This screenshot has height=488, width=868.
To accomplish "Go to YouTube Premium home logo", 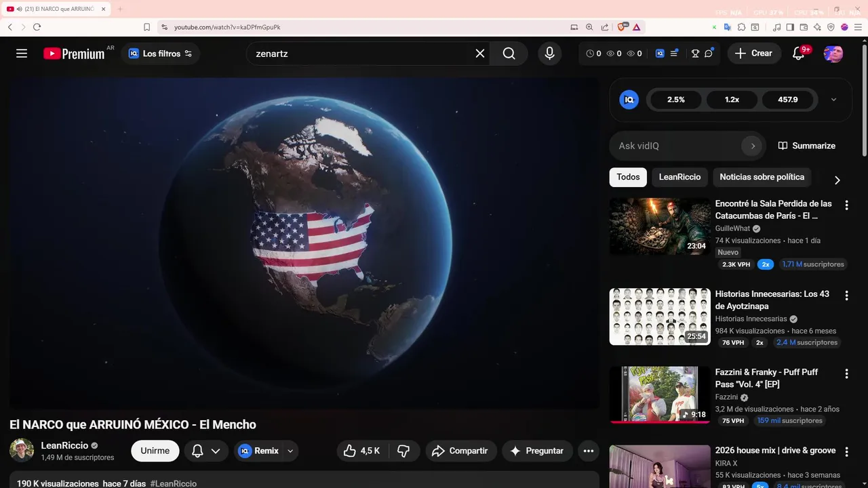I will click(x=74, y=54).
